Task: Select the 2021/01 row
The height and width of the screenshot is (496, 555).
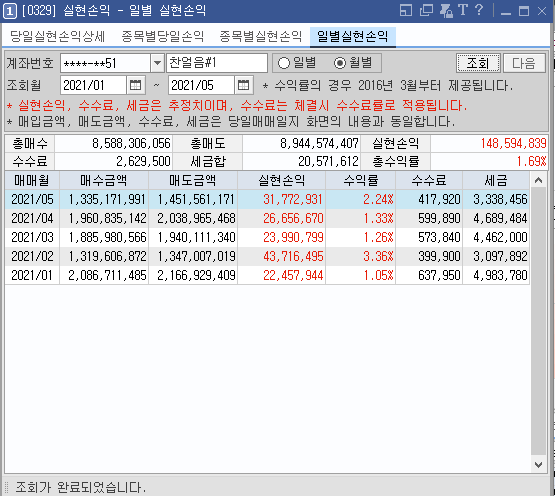Action: coord(267,275)
